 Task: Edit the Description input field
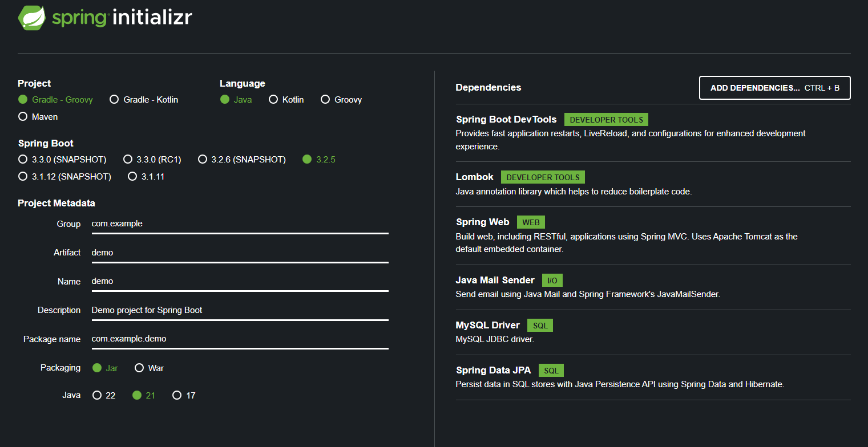click(x=240, y=310)
